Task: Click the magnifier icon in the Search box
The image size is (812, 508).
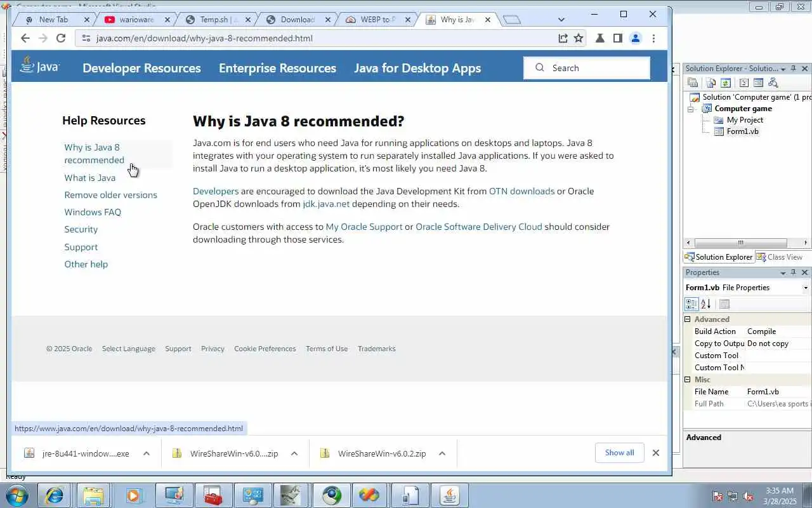Action: tap(540, 68)
